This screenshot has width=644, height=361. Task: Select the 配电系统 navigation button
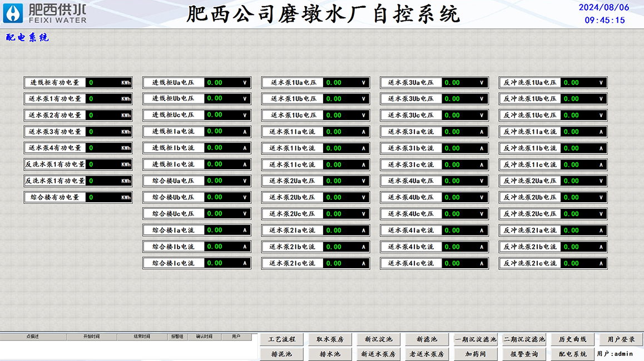click(572, 354)
